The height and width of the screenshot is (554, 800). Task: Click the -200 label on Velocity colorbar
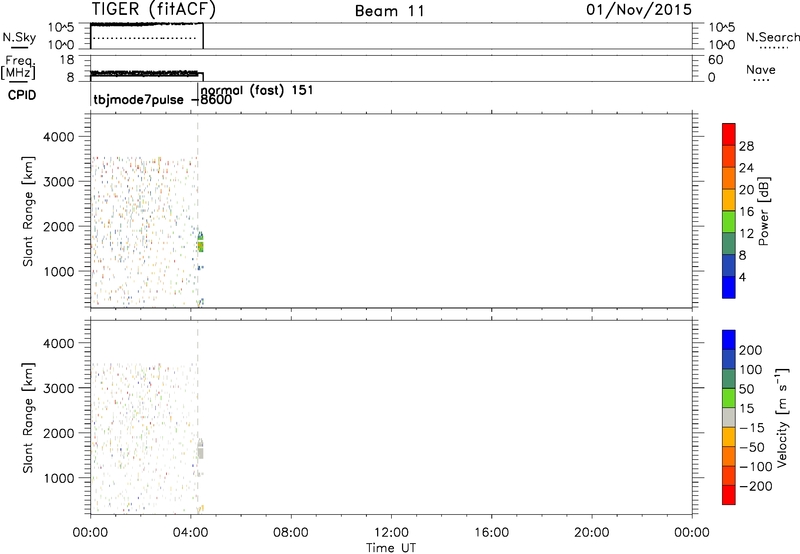pos(756,486)
